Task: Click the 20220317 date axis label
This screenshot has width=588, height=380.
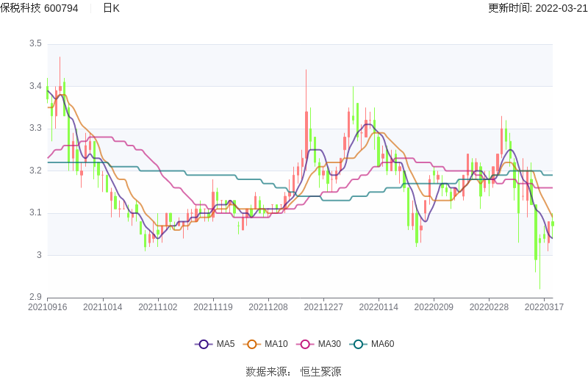Action: coord(544,307)
